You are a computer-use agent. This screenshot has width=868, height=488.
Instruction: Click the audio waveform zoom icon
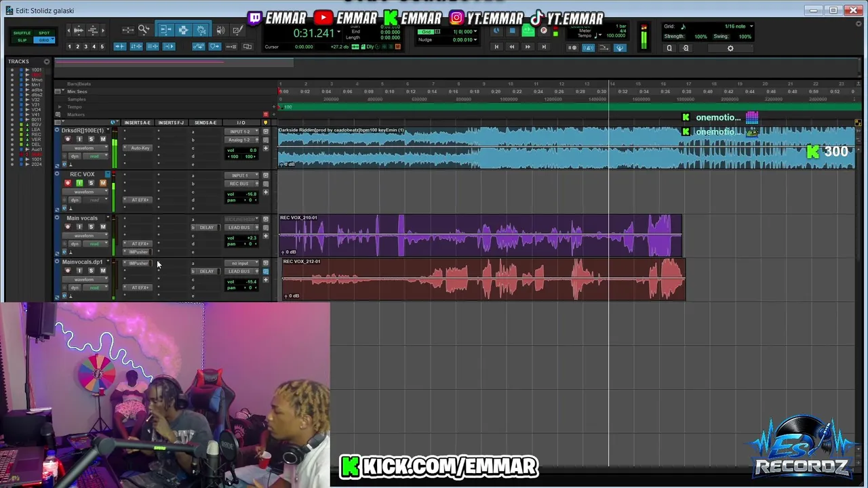[x=78, y=30]
